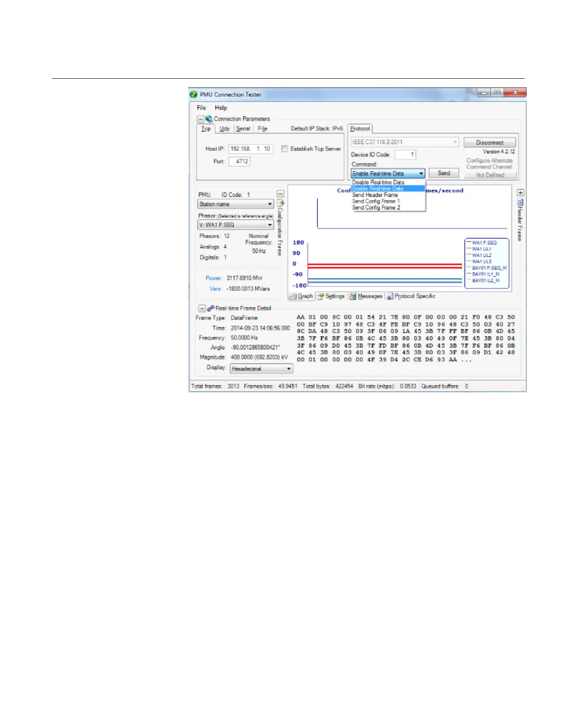This screenshot has width=564, height=728.
Task: Select Send Config Frame 1 command
Action: pos(388,202)
